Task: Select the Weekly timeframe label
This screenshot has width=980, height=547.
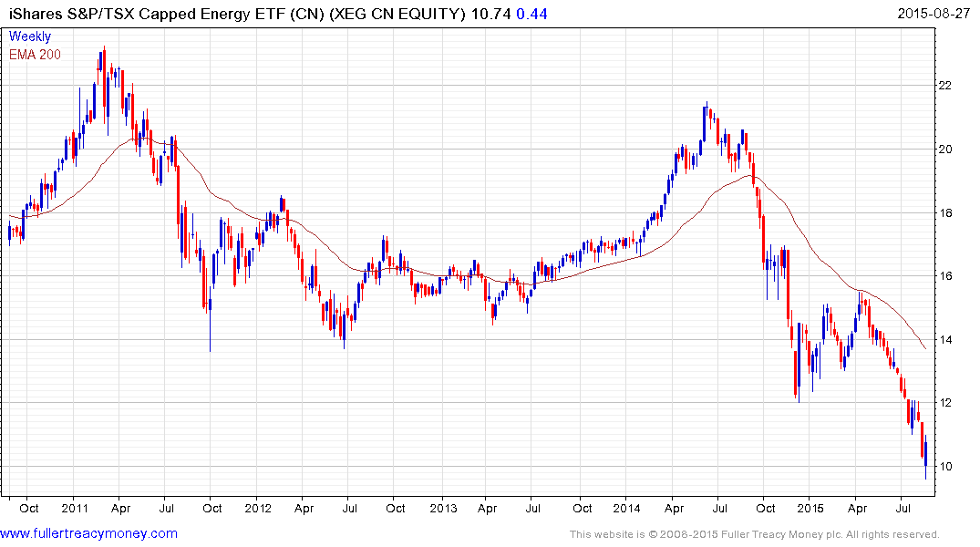Action: tap(30, 36)
